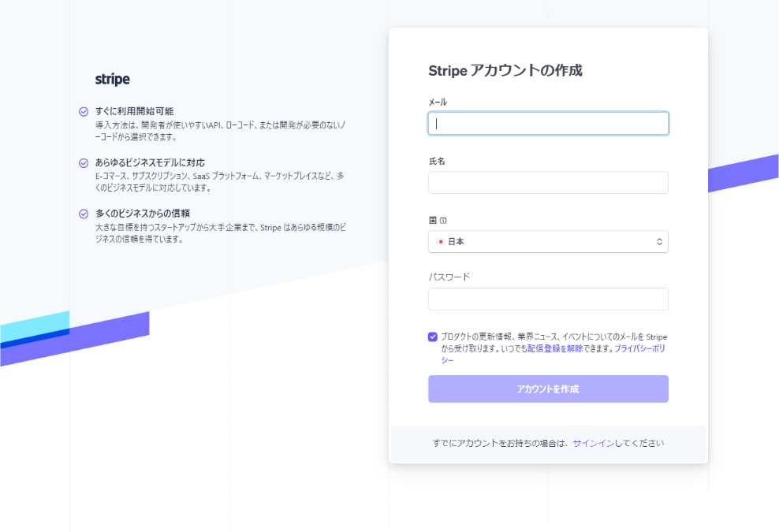Click the Stripe logo
The height and width of the screenshot is (532, 779).
coord(112,79)
